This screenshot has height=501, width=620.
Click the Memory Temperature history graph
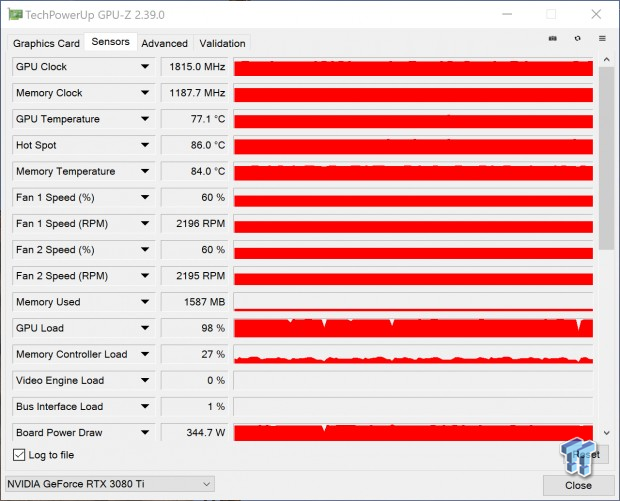click(413, 171)
